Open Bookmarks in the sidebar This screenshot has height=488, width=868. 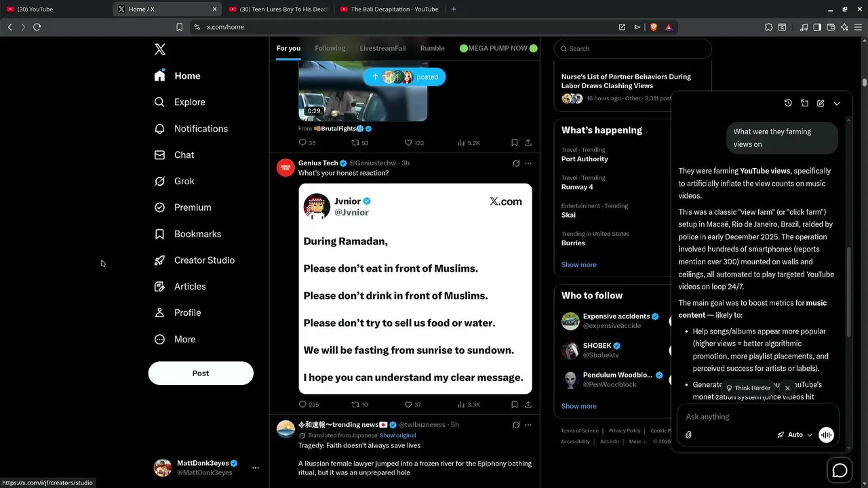coord(188,234)
